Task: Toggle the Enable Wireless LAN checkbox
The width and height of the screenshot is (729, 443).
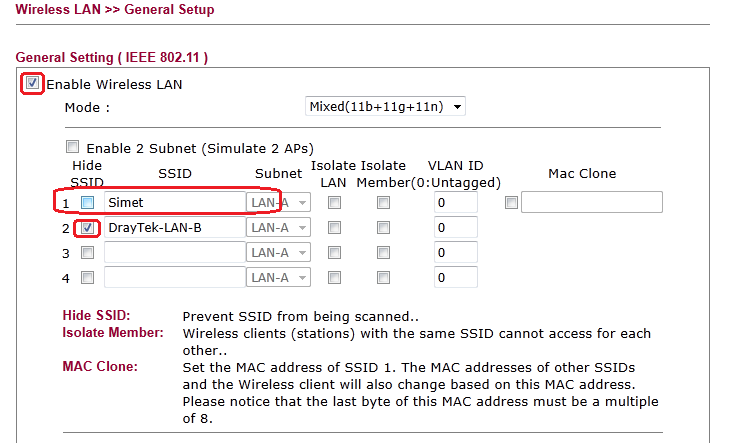Action: pos(33,84)
